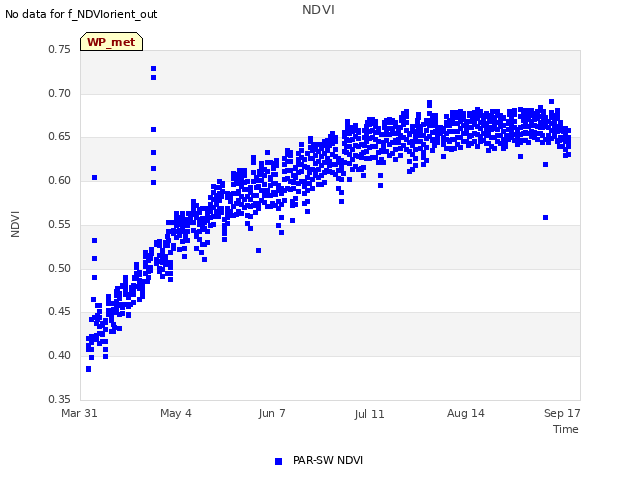Click the 0.35 y-axis tick label
The height and width of the screenshot is (480, 640).
[59, 399]
